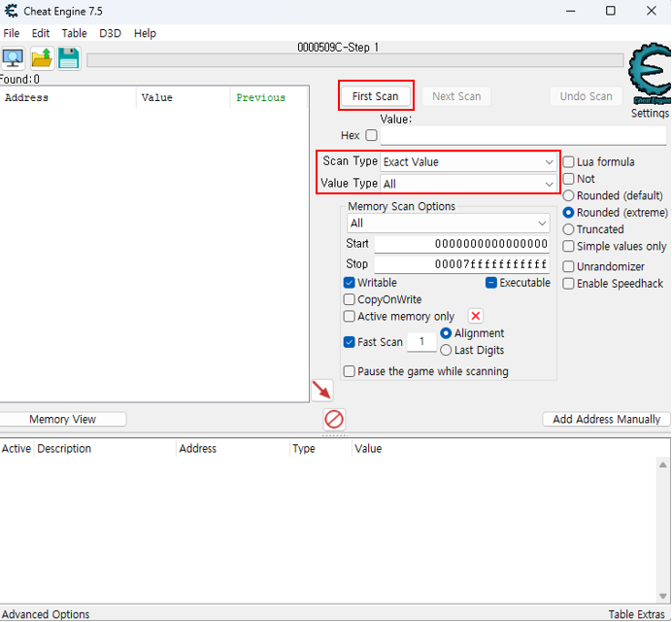Screen dimensions: 672x622
Task: Click the Type column header in address list
Action: (x=320, y=449)
